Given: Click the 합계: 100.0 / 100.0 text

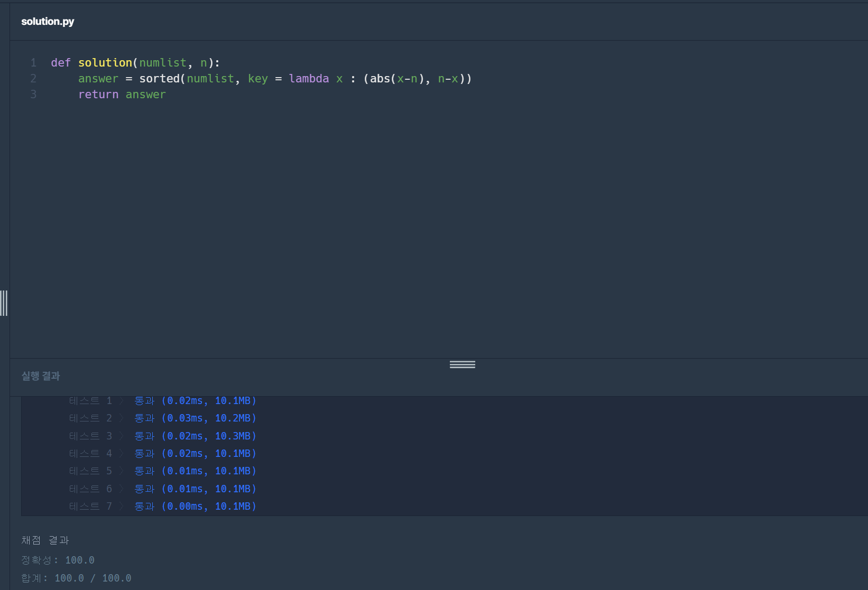Looking at the screenshot, I should [x=76, y=578].
